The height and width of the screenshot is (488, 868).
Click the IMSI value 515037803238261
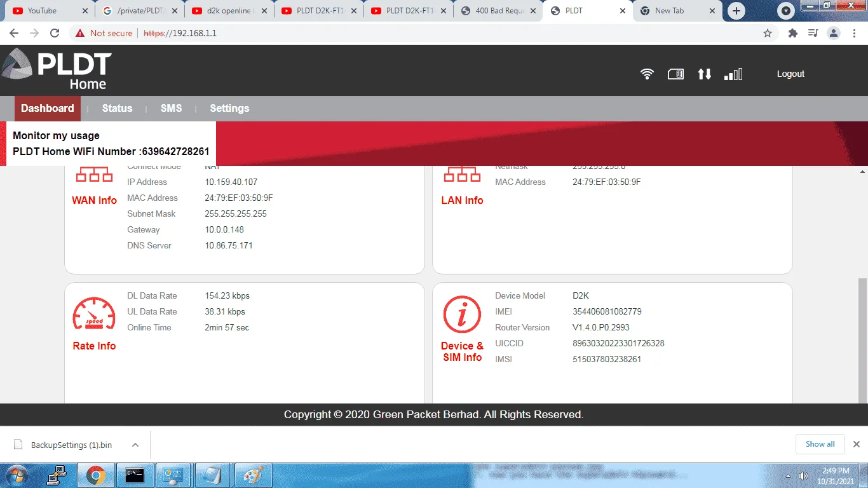coord(607,359)
